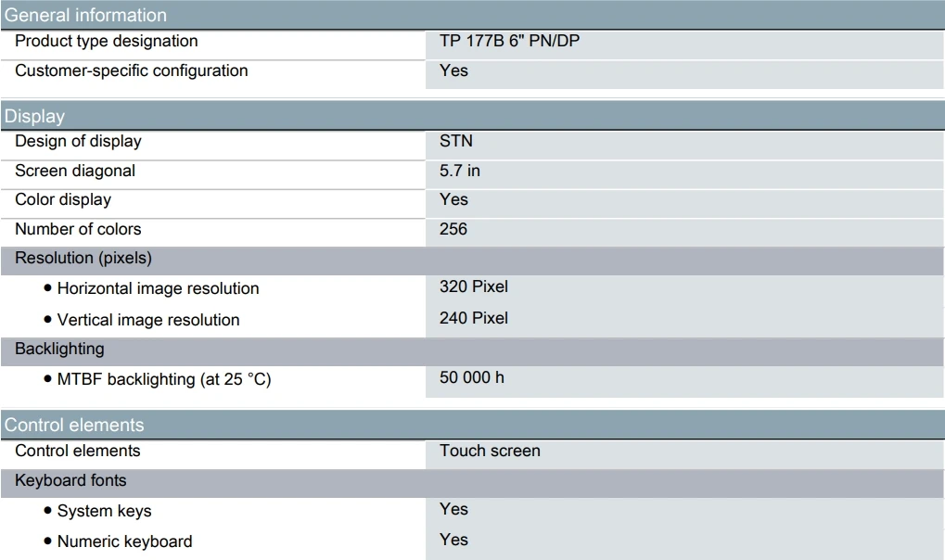The height and width of the screenshot is (560, 945).
Task: Click the Control elements section header
Action: pos(74,425)
